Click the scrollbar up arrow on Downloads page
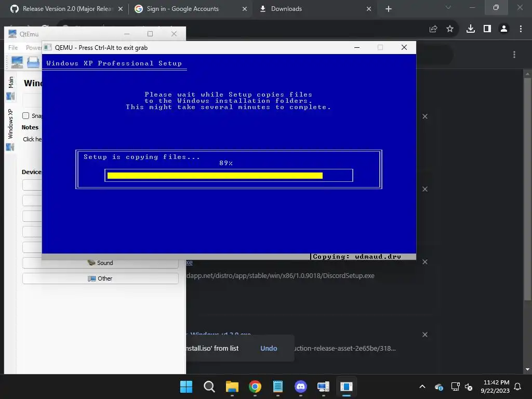532x399 pixels. click(x=527, y=73)
